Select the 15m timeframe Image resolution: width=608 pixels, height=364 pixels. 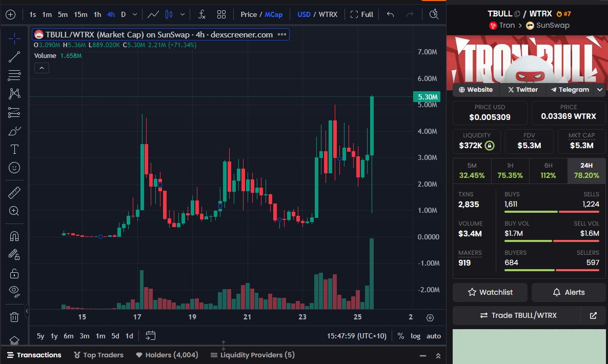point(80,15)
